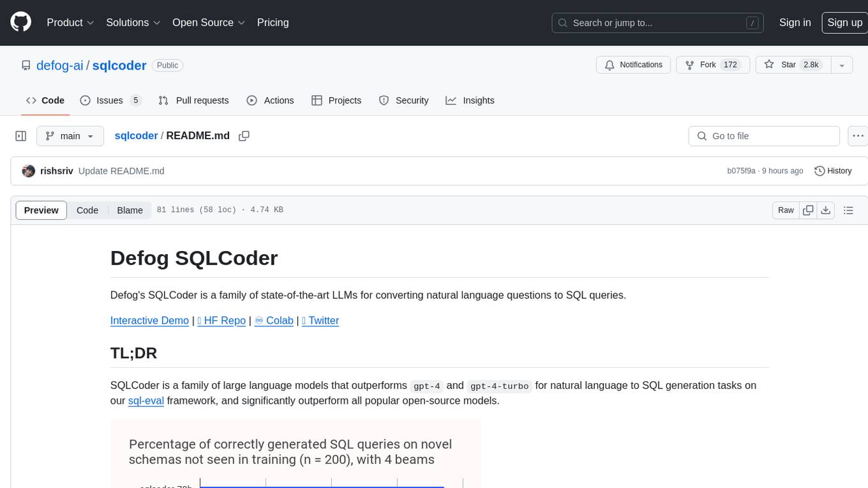Open the GitHub home logo
Image resolution: width=868 pixels, height=488 pixels.
click(21, 22)
